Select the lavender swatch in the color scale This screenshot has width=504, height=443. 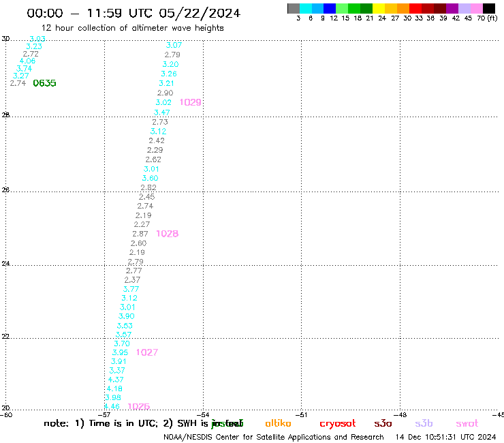point(464,9)
